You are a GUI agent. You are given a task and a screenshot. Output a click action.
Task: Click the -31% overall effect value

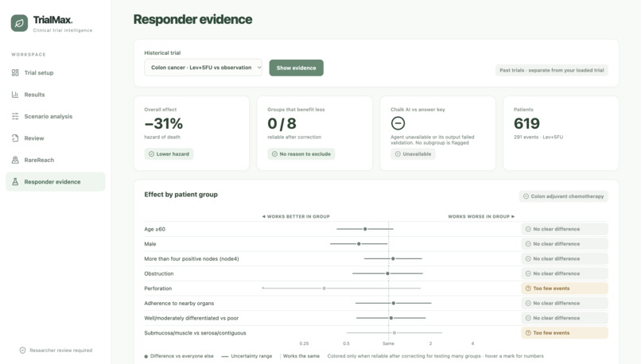pyautogui.click(x=164, y=123)
